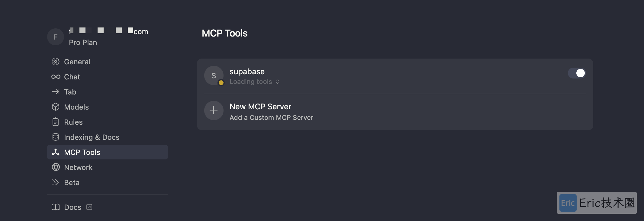Viewport: 644px width, 221px height.
Task: Click Add a Custom MCP Server
Action: 271,118
